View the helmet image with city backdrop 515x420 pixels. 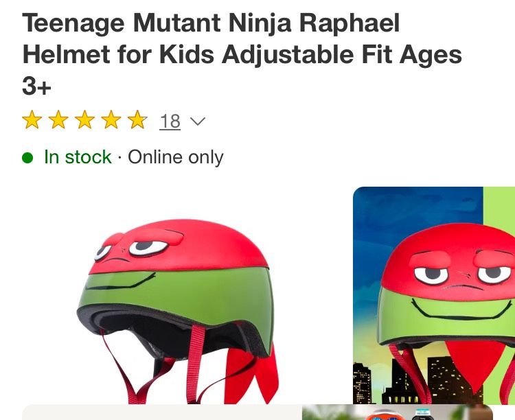point(434,295)
